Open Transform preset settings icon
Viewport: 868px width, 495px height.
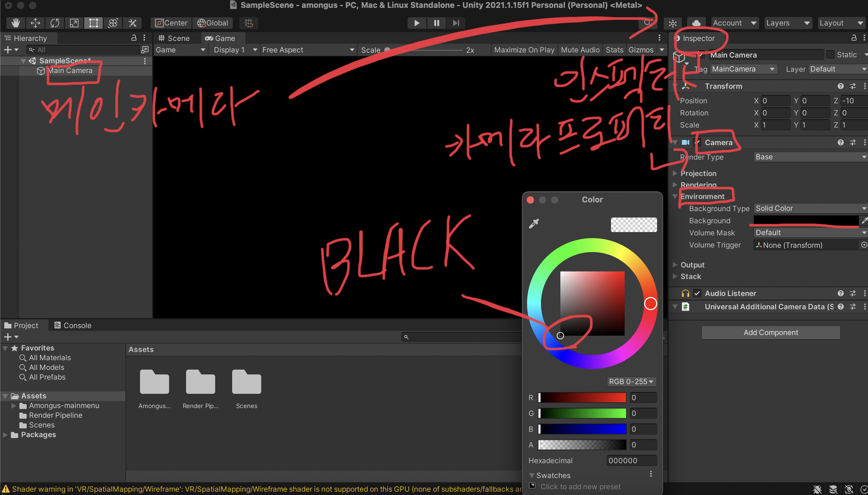pos(852,86)
